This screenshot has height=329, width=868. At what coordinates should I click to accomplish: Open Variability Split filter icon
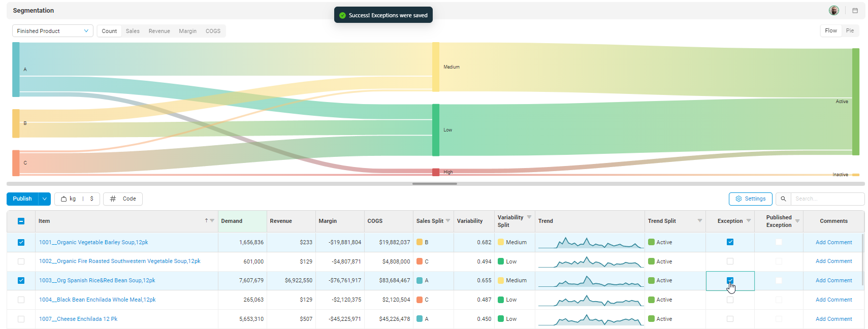[x=529, y=217]
